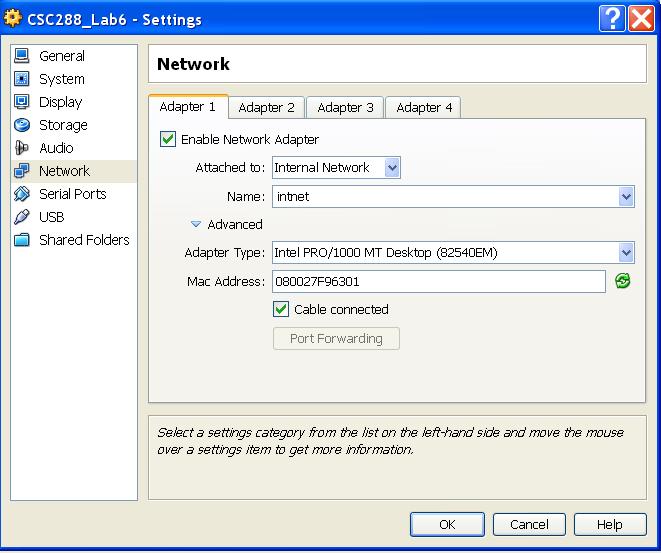This screenshot has width=661, height=553.
Task: Open USB settings via USB icon
Action: coord(22,217)
